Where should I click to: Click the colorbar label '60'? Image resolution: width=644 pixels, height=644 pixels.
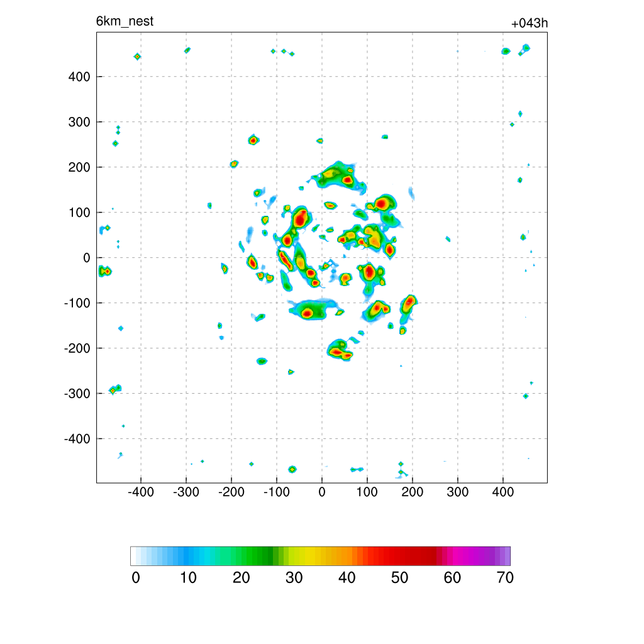coord(452,577)
